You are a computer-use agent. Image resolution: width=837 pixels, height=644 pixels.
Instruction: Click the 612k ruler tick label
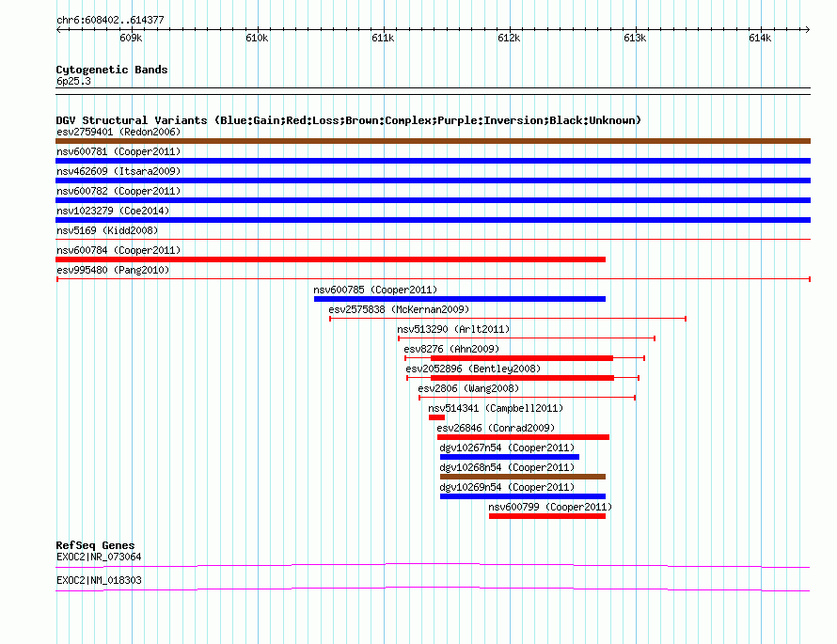[x=509, y=38]
